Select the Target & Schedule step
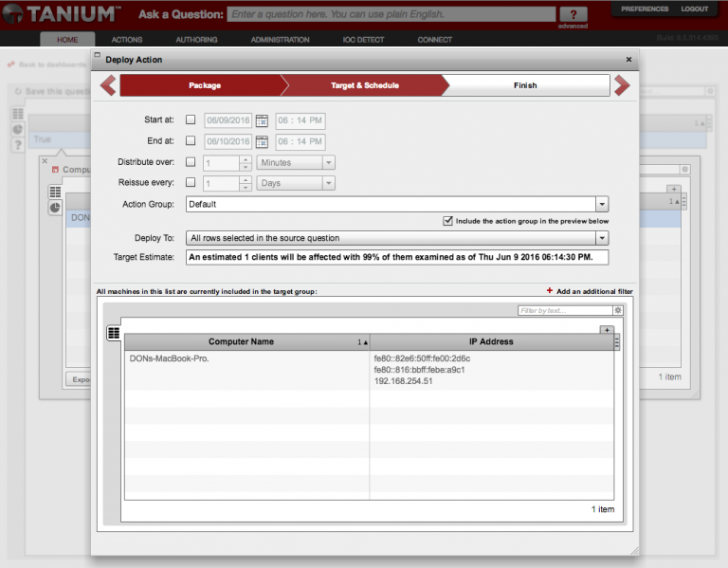 (x=365, y=85)
